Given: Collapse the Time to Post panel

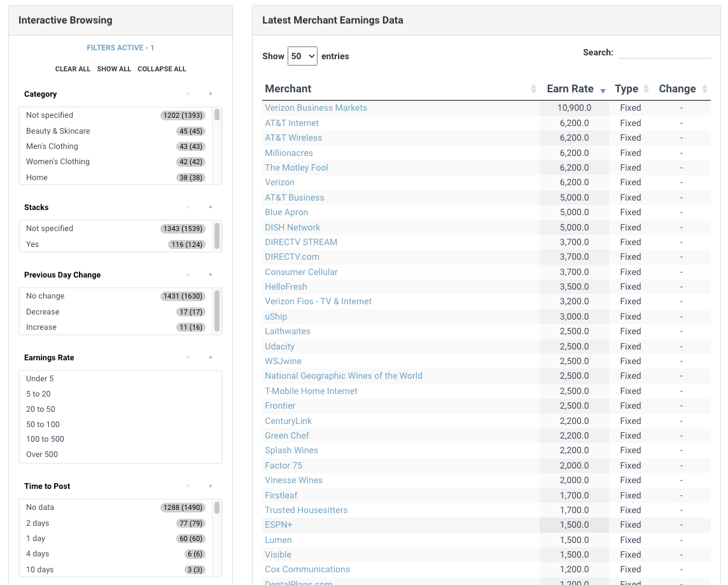Looking at the screenshot, I should 211,486.
